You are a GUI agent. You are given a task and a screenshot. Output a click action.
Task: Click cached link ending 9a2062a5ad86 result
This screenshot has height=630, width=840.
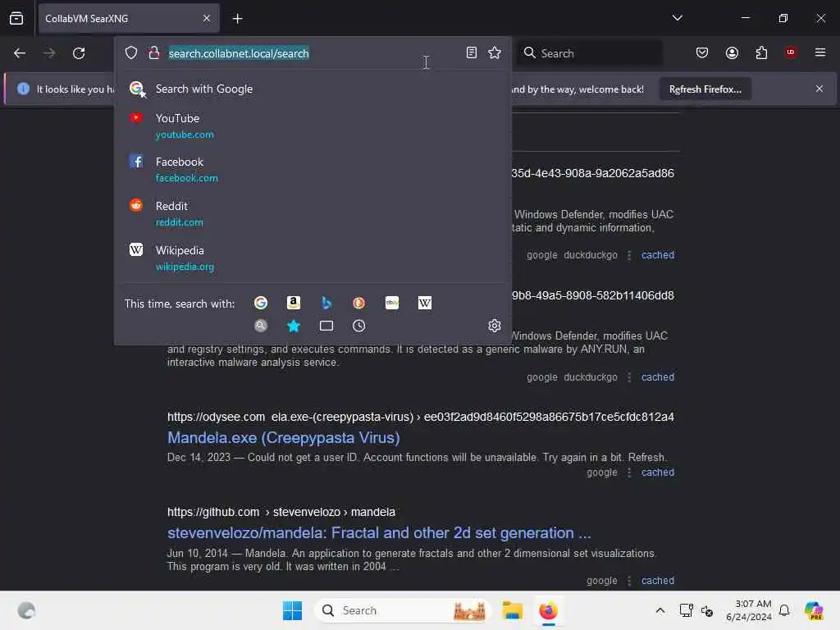658,255
